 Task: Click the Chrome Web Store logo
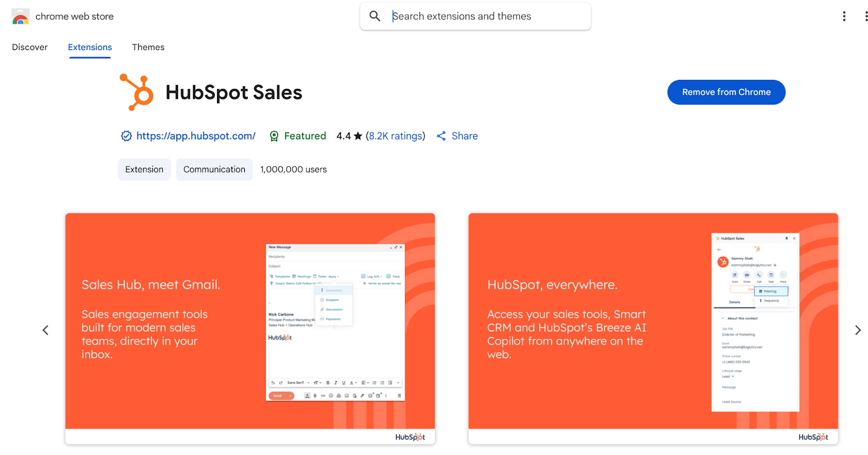click(x=21, y=16)
